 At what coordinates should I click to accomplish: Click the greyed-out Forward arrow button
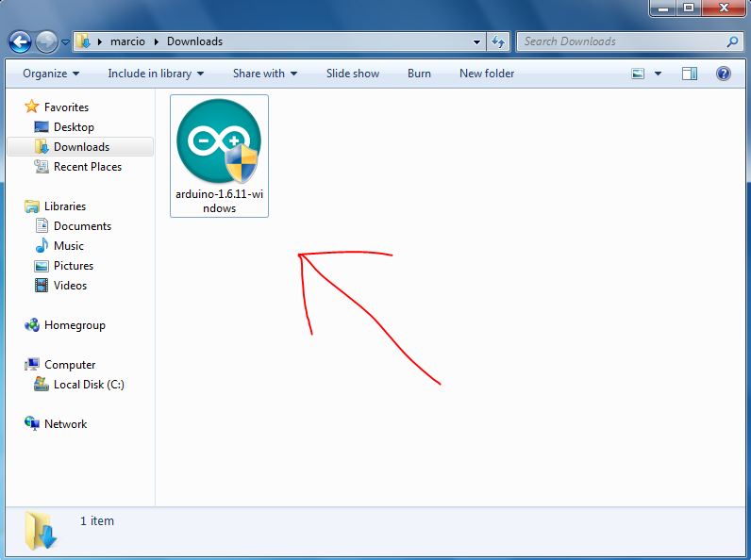[46, 42]
